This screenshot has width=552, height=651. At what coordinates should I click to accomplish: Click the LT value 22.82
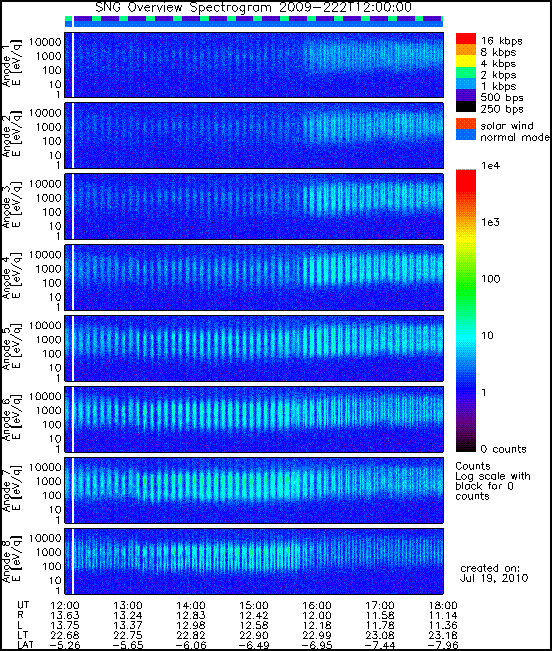pyautogui.click(x=191, y=635)
